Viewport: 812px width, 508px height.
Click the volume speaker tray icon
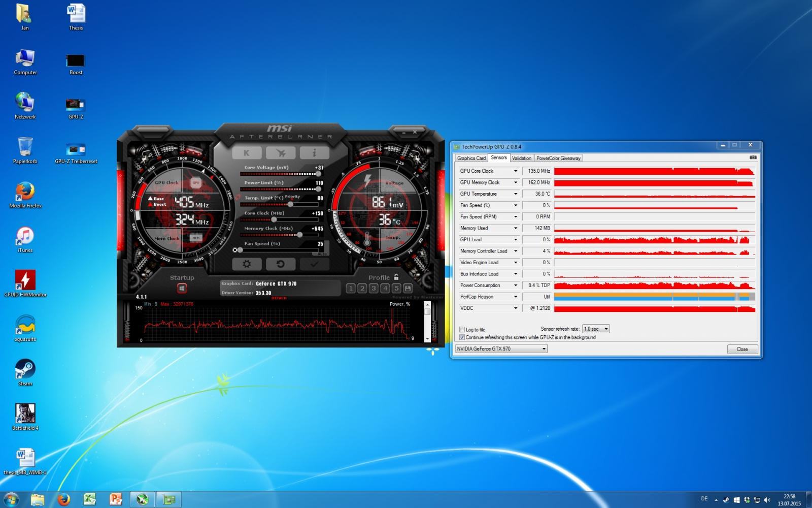coord(767,500)
